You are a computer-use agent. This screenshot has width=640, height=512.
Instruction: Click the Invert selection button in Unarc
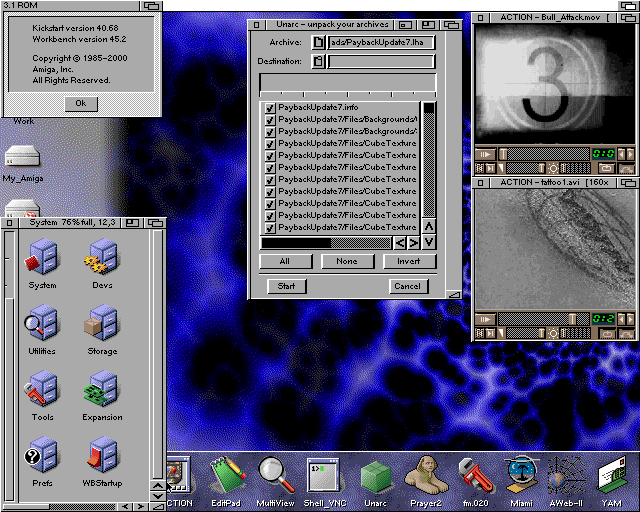click(409, 261)
